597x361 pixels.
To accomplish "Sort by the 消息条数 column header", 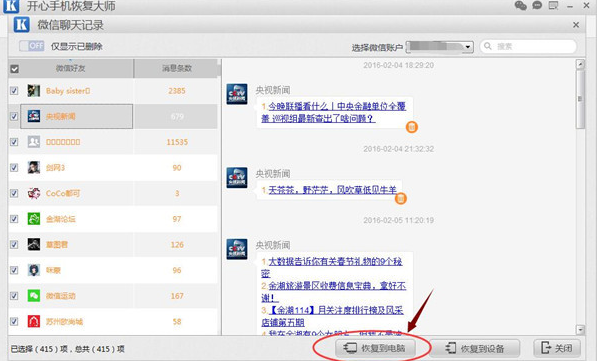I will click(177, 69).
